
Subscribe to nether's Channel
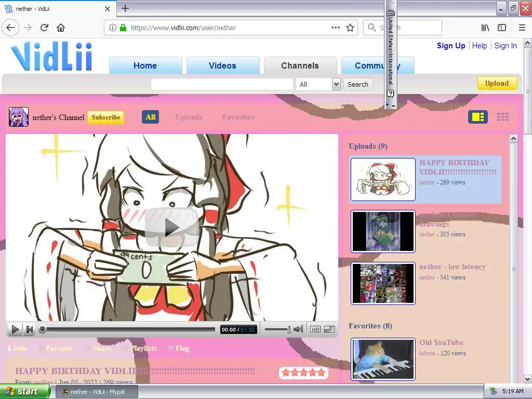click(105, 117)
